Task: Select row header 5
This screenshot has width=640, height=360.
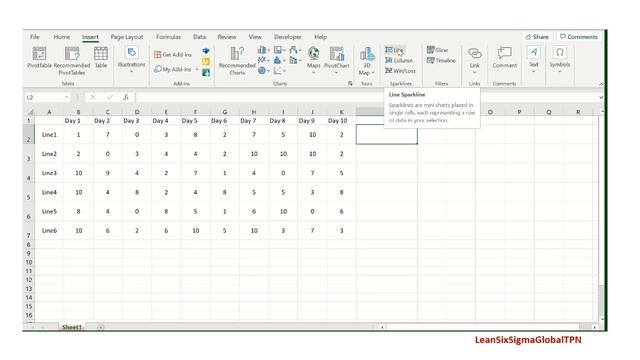Action: coord(29,192)
